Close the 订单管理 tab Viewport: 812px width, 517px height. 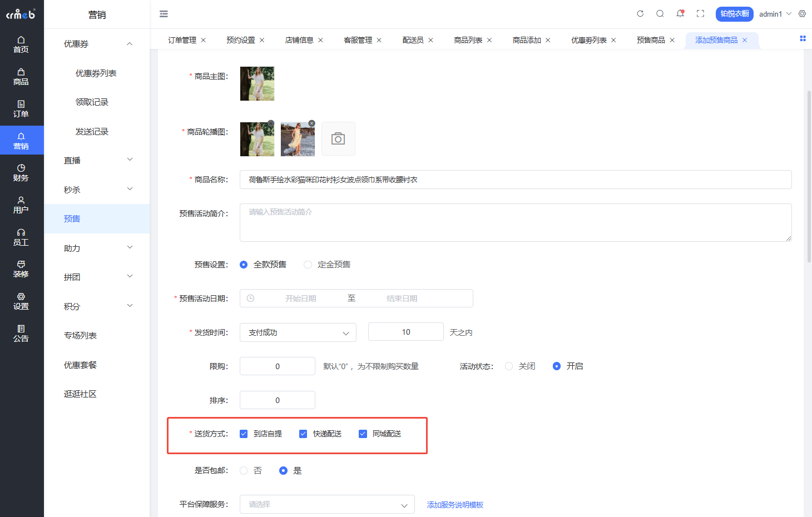pyautogui.click(x=204, y=40)
